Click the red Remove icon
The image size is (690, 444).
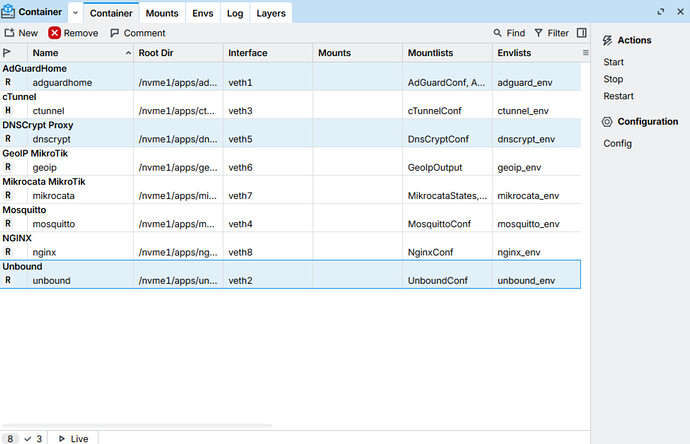pos(55,33)
